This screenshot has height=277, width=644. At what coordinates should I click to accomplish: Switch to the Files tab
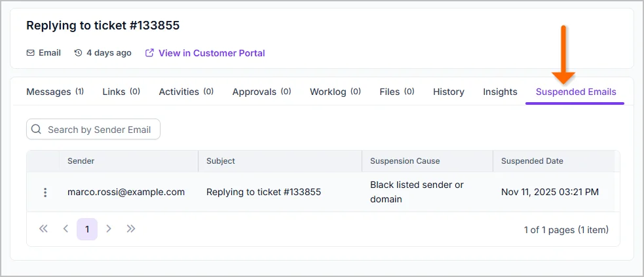396,92
